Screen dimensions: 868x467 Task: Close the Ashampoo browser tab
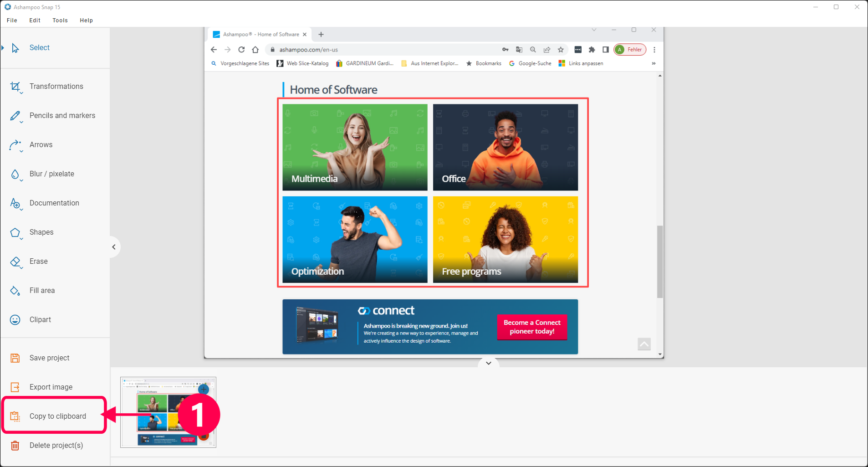(305, 35)
